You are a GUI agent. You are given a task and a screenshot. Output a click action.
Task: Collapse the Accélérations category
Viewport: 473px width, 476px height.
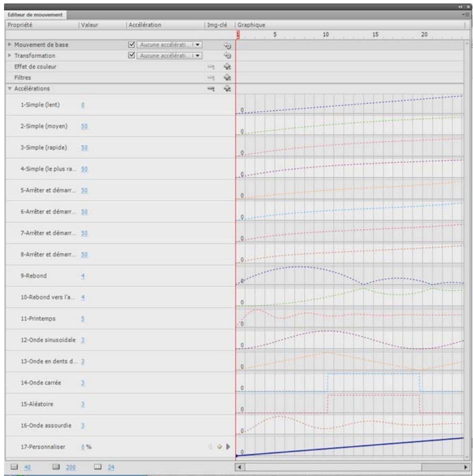(10, 89)
